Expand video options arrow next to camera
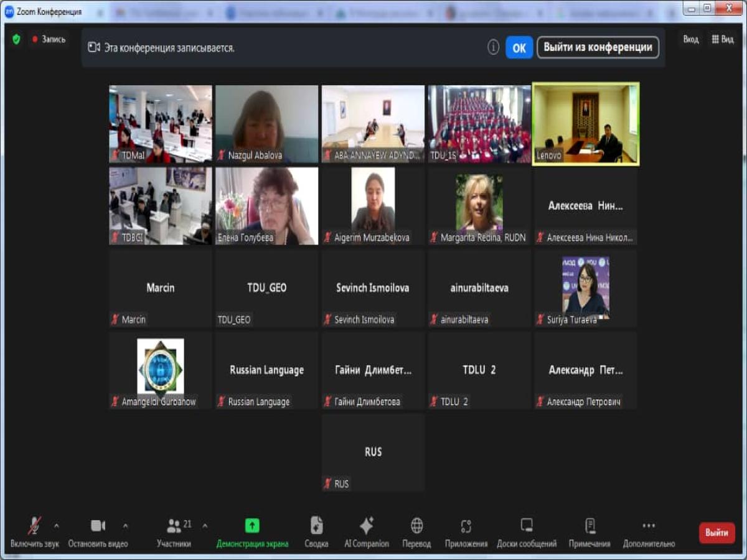The width and height of the screenshot is (747, 560). (125, 525)
